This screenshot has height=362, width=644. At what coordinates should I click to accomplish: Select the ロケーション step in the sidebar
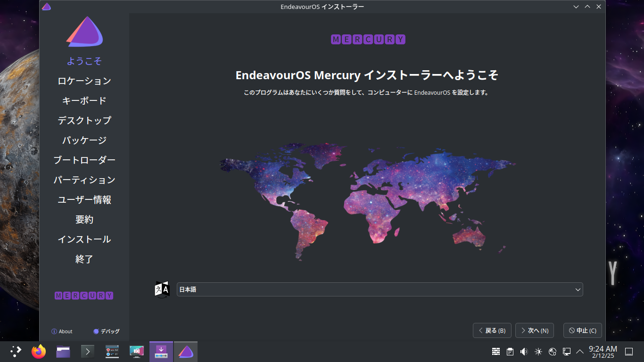click(x=84, y=81)
